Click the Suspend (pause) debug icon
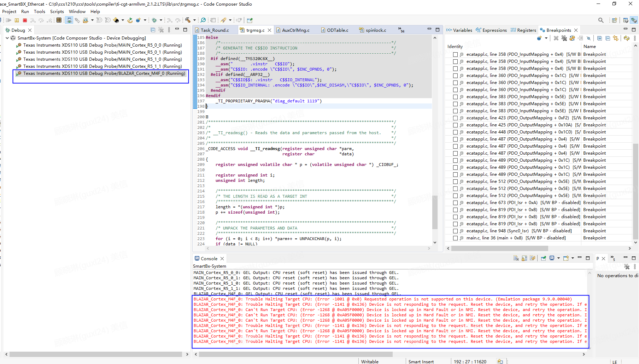The image size is (639, 364). point(17,20)
